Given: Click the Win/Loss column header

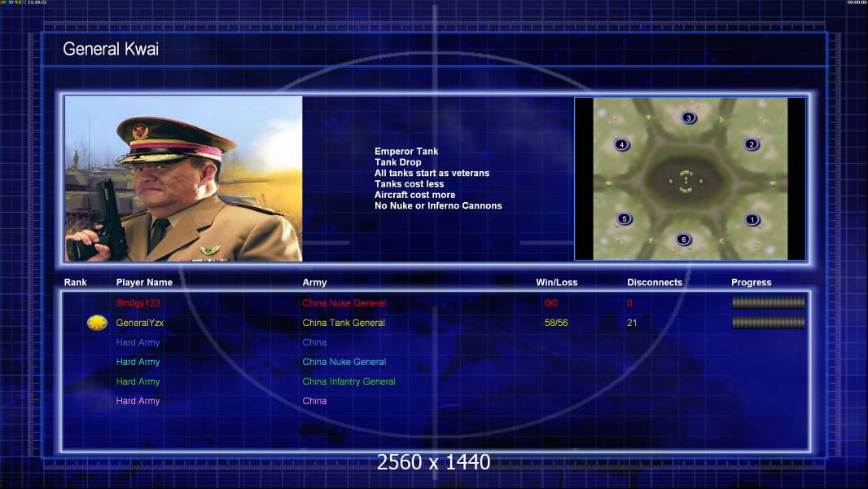Looking at the screenshot, I should point(556,283).
